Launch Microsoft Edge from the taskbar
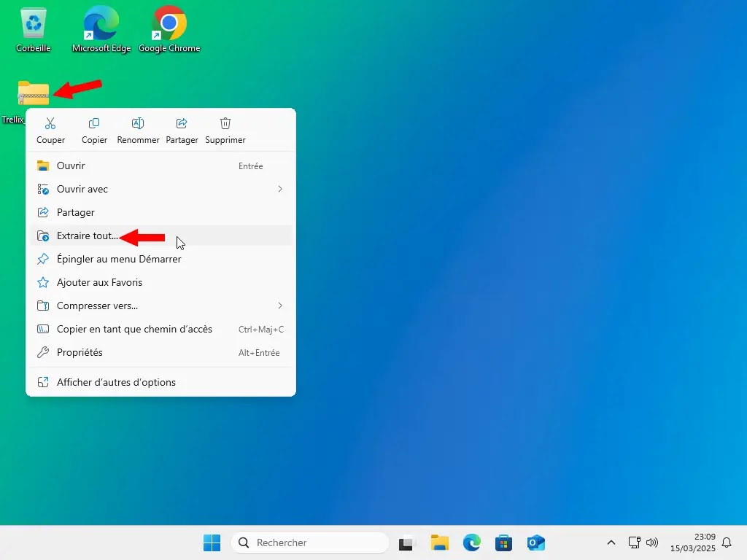747x560 pixels. [472, 542]
